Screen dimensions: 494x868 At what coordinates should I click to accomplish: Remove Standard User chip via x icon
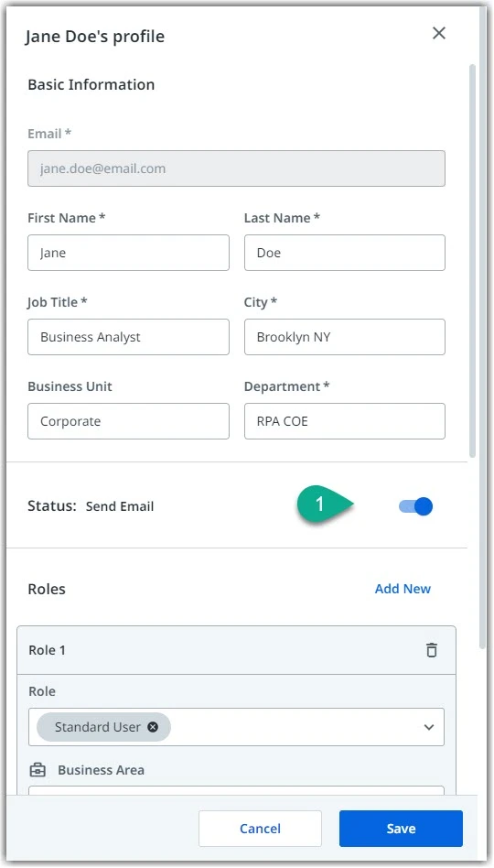tap(153, 727)
